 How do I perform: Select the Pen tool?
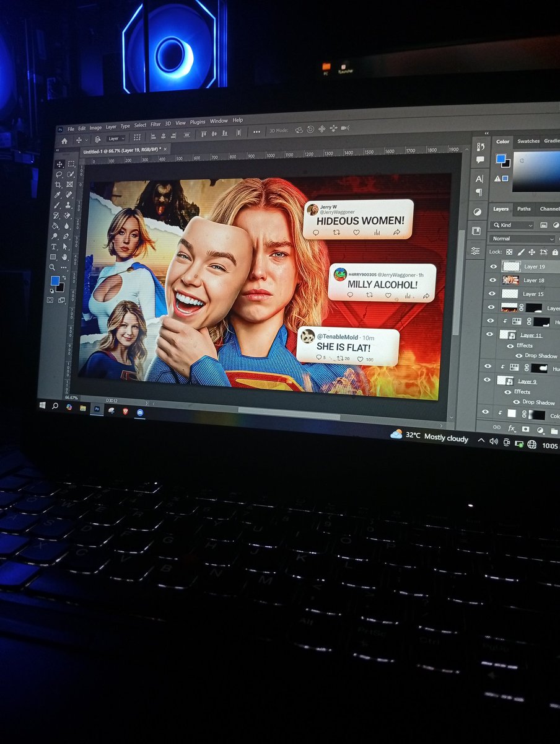[66, 236]
